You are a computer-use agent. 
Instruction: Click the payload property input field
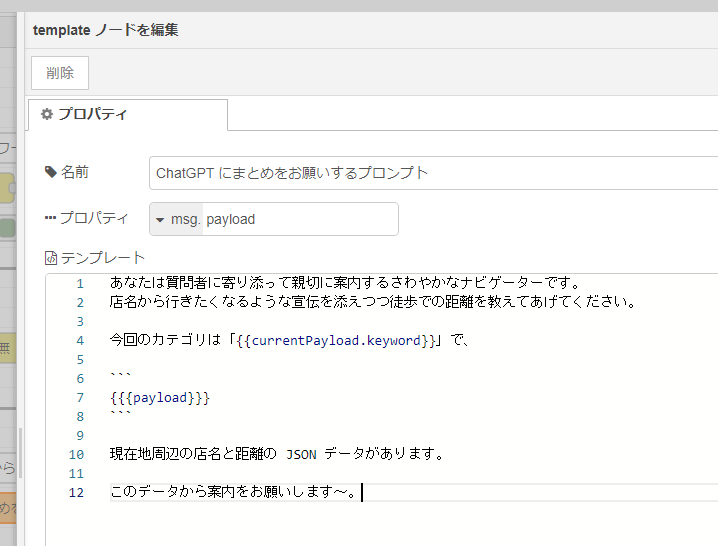(x=298, y=219)
